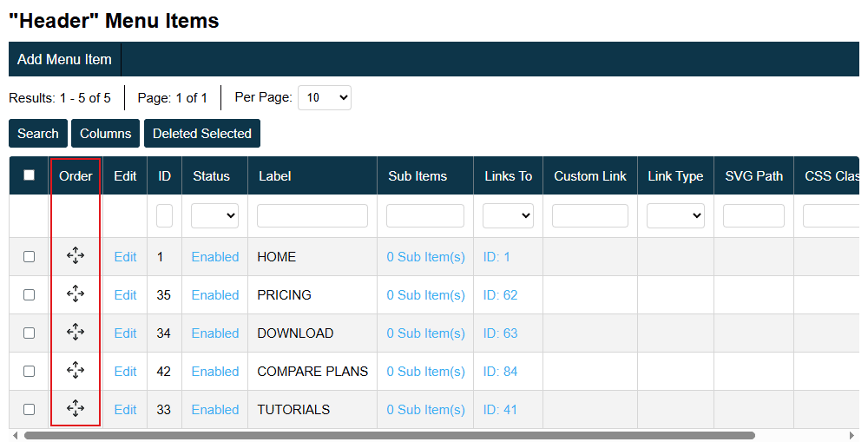This screenshot has width=868, height=442.
Task: Toggle Enabled status for COMPARE PLANS
Action: click(214, 372)
